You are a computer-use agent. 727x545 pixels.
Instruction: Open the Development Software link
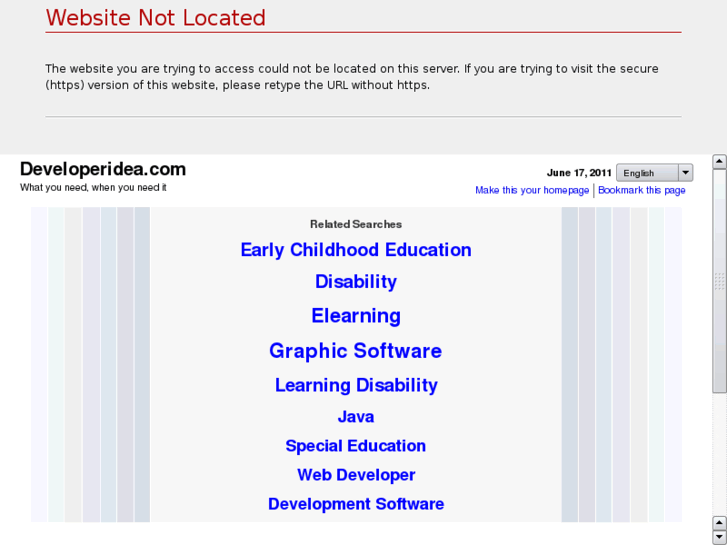(356, 504)
